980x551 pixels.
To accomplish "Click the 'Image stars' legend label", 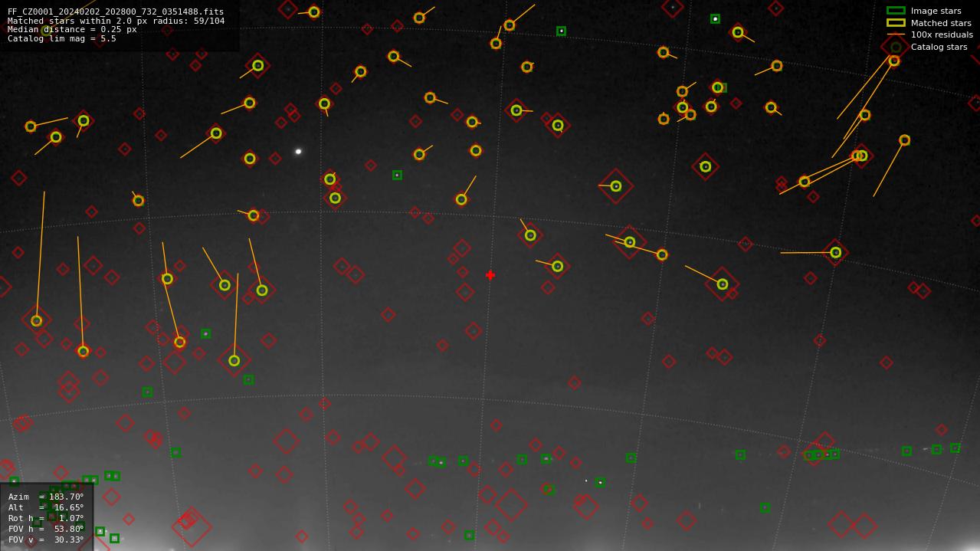I will 936,11.
